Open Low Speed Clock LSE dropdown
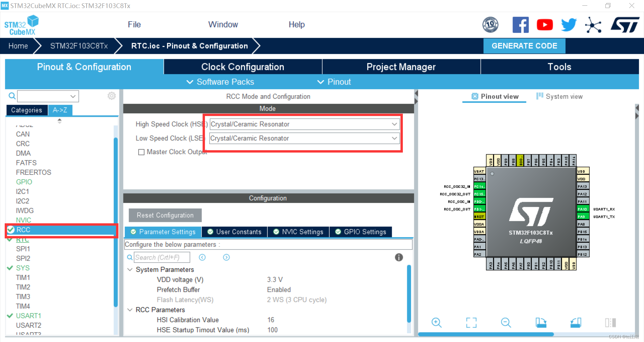 [305, 138]
